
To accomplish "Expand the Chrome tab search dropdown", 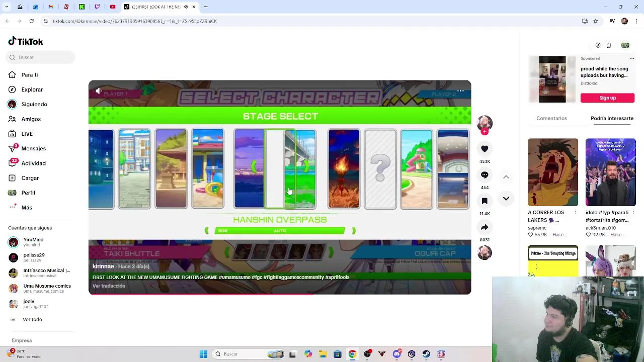I will [x=7, y=7].
